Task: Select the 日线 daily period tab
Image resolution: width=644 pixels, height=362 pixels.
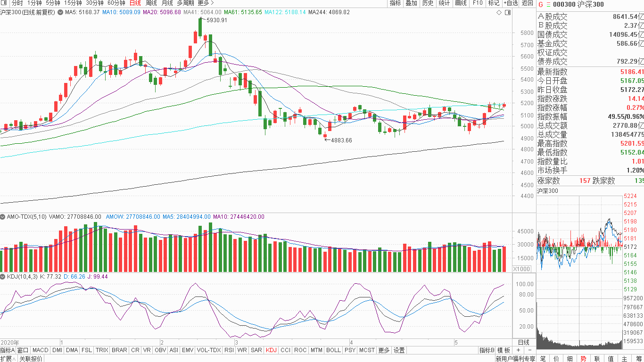Action: click(135, 3)
